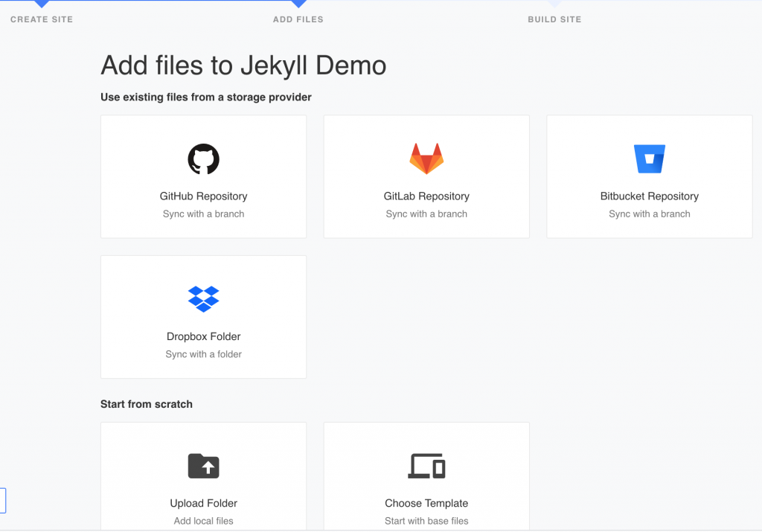Click the 'Add files to Jekyll Demo' heading
Viewport: 762px width, 532px height.
pyautogui.click(x=243, y=65)
